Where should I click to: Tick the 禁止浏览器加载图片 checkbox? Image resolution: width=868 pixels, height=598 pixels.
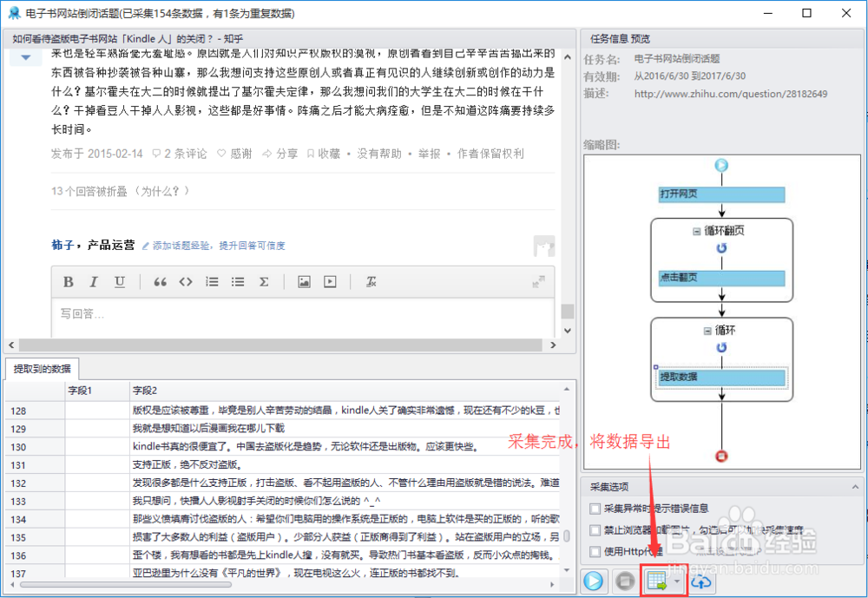click(595, 530)
